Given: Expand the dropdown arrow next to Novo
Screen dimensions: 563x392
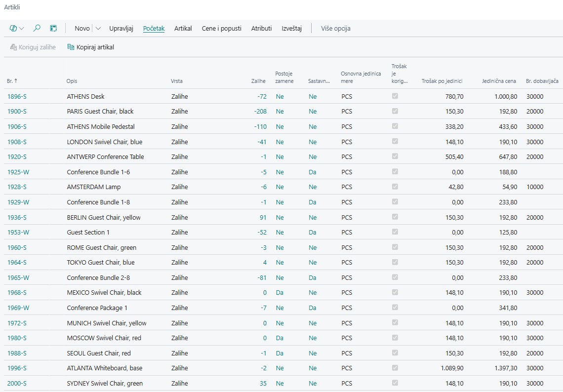Looking at the screenshot, I should click(x=98, y=29).
